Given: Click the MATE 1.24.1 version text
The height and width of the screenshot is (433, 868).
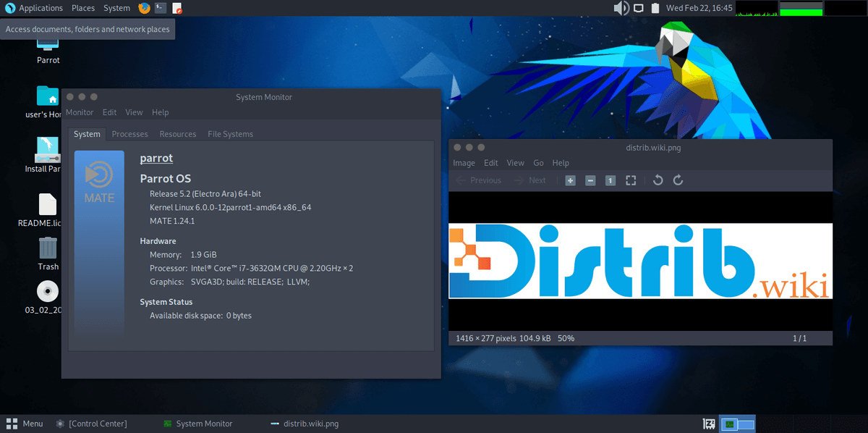Looking at the screenshot, I should (x=172, y=221).
